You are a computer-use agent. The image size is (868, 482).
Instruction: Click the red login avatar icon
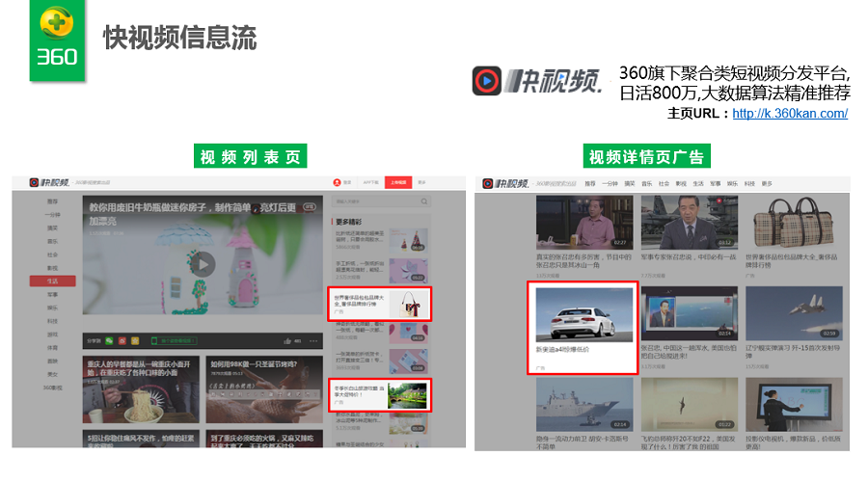(337, 182)
